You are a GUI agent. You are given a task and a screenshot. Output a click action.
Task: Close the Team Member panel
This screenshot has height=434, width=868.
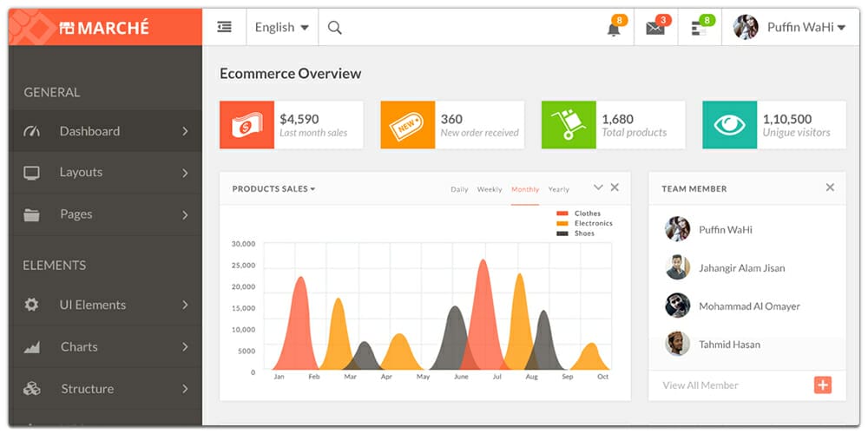click(x=830, y=187)
